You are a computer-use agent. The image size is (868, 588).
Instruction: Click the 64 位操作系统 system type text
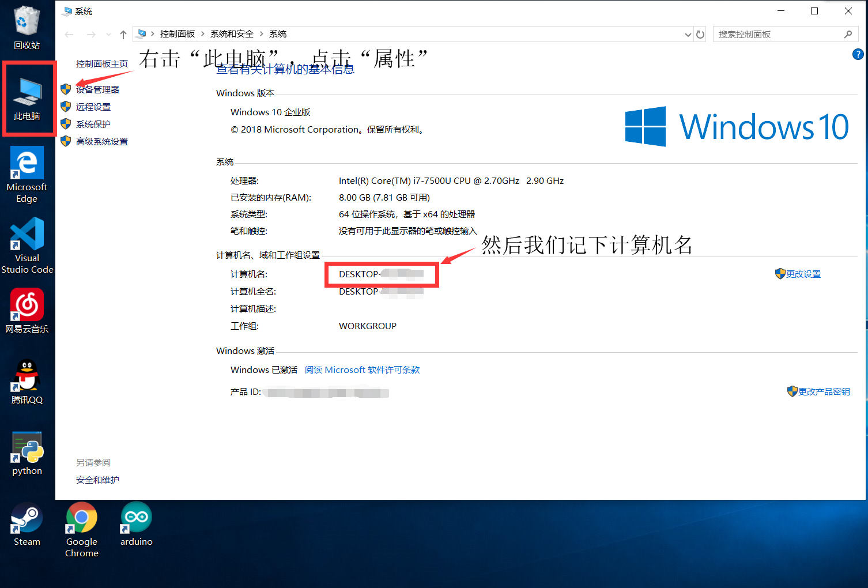pyautogui.click(x=407, y=214)
